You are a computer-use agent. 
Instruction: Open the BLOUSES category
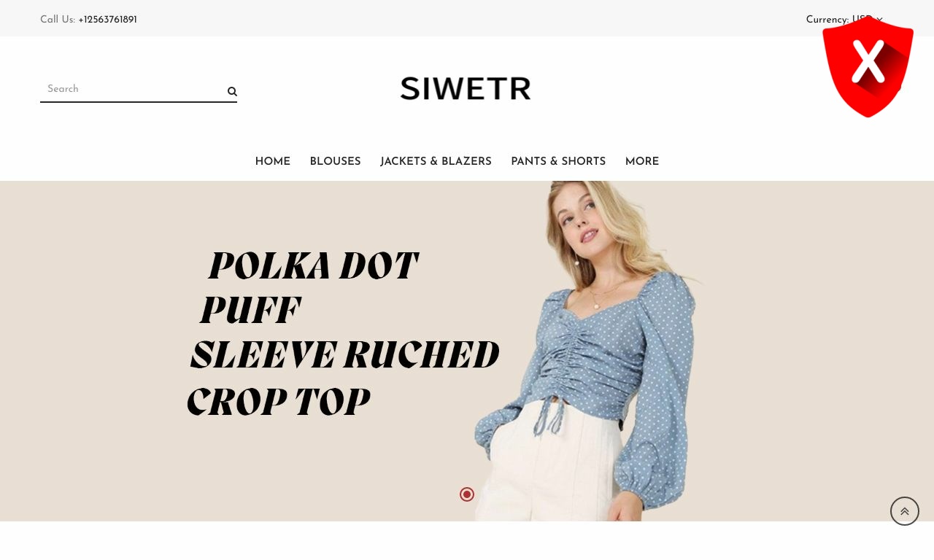[335, 162]
